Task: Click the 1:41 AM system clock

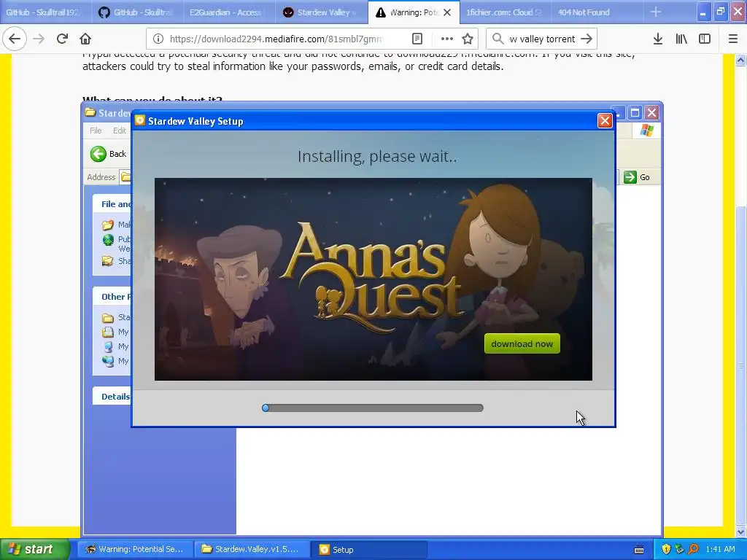Action: [720, 550]
